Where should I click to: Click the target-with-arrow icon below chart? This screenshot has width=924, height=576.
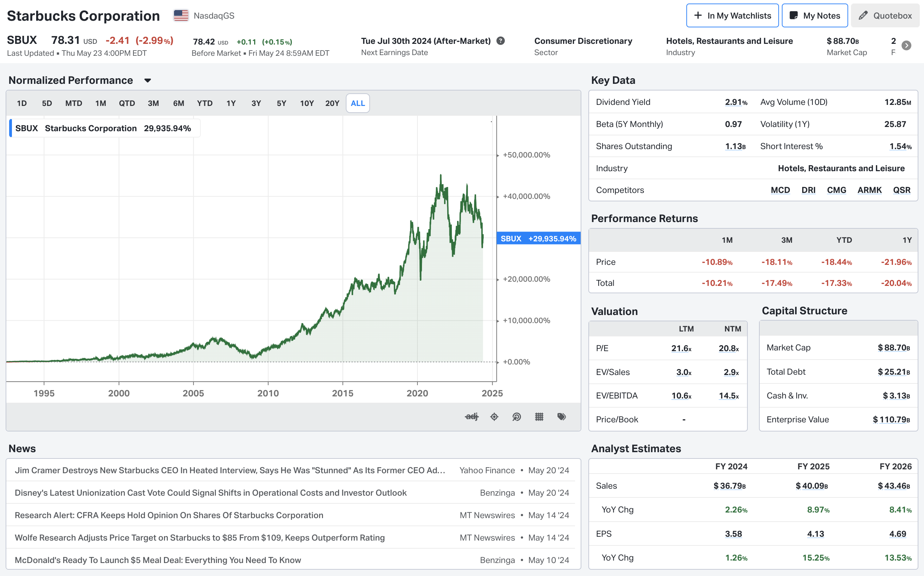pos(516,416)
